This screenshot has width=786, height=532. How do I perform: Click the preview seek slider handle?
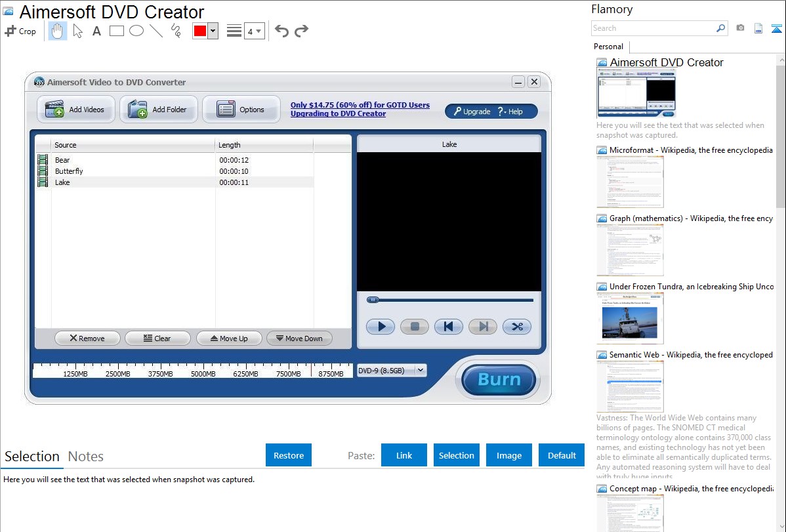(x=373, y=300)
